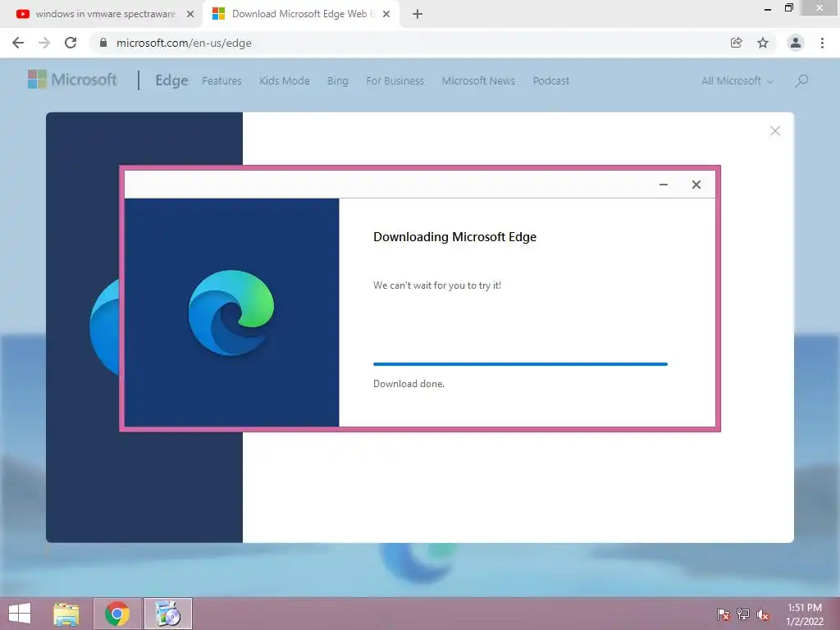Open the Edge home link in header
The image size is (840, 630).
tap(171, 80)
